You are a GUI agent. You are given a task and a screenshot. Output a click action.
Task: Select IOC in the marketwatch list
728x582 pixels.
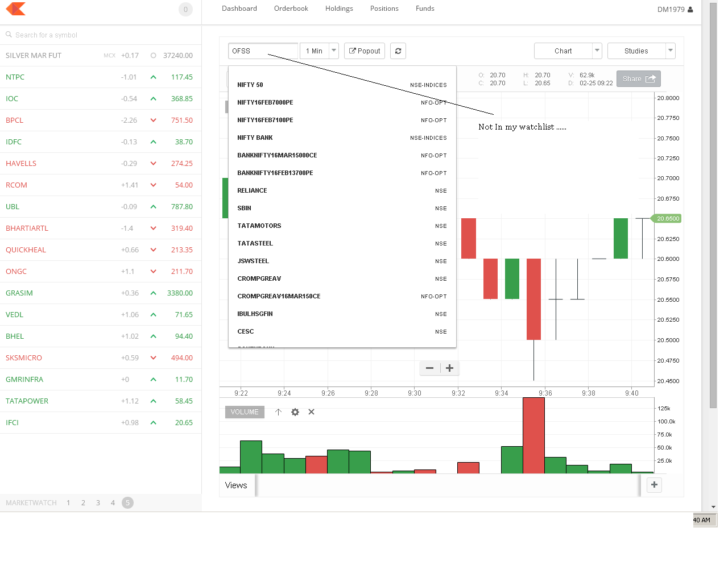click(x=101, y=99)
